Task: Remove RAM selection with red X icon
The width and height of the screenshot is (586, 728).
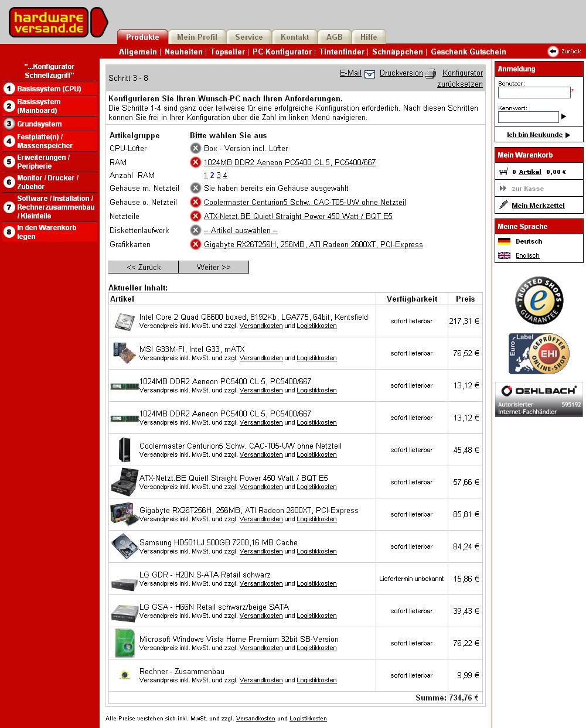Action: click(196, 162)
